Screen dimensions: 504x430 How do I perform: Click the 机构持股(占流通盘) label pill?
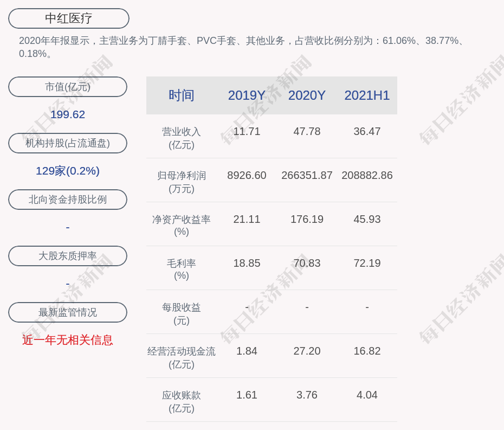coord(68,143)
